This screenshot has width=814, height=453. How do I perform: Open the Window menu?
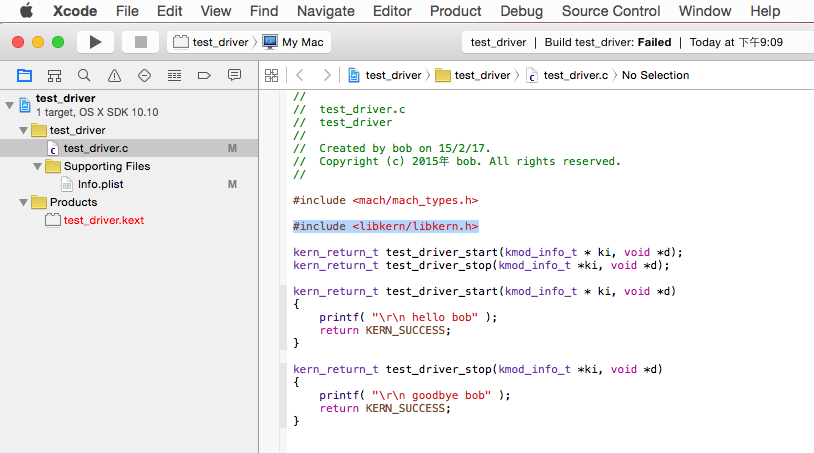click(704, 11)
